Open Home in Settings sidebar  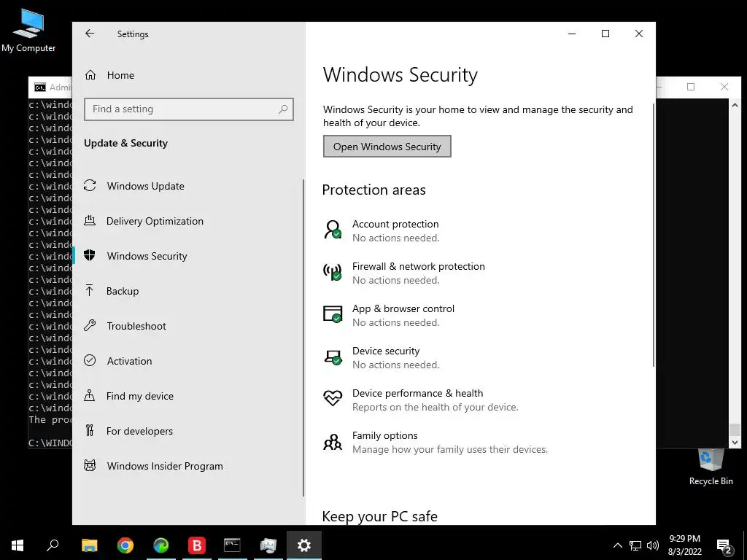point(189,75)
